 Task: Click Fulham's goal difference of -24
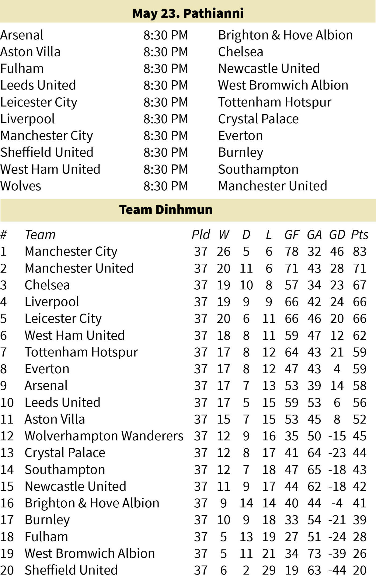tap(337, 537)
